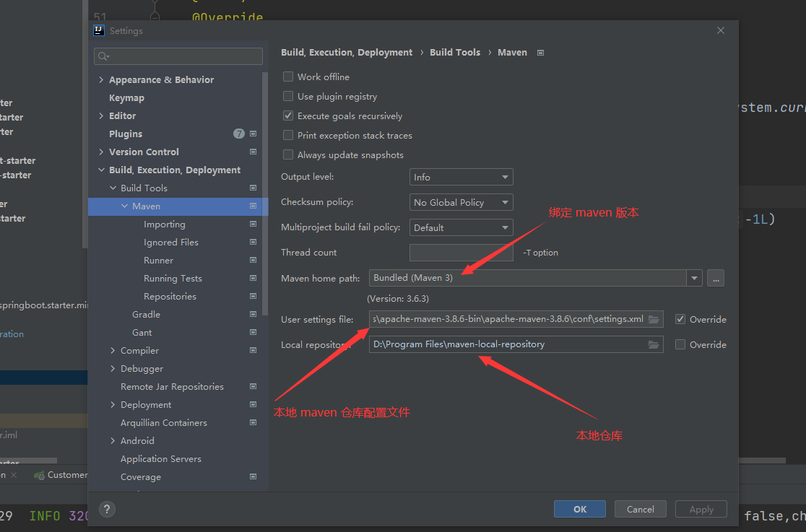The width and height of the screenshot is (806, 532).
Task: Click the project-level icon next to Plugins
Action: pos(253,134)
